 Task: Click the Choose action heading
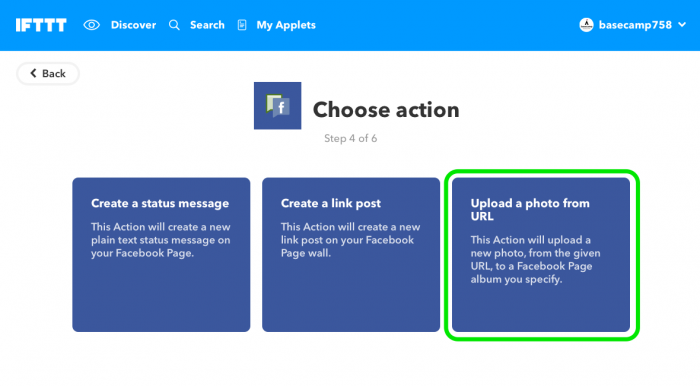coord(386,110)
